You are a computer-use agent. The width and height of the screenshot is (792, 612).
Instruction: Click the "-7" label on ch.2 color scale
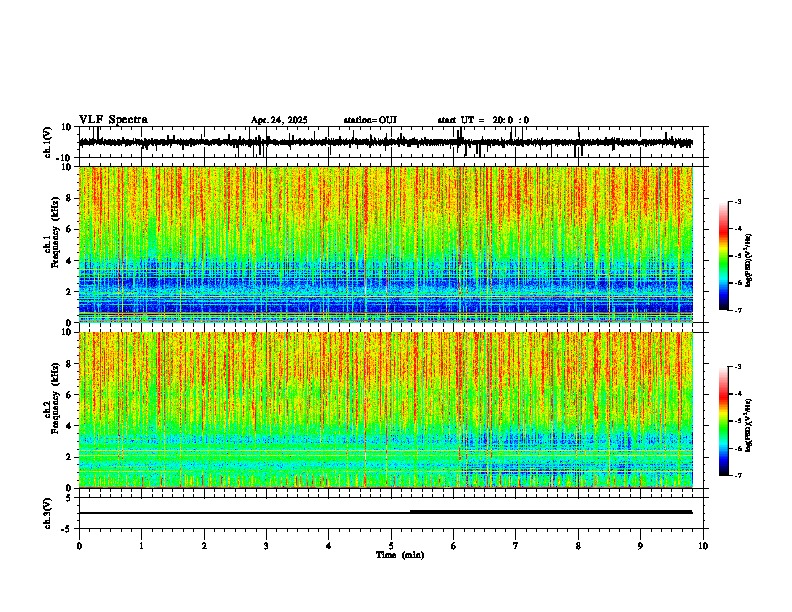click(x=738, y=475)
